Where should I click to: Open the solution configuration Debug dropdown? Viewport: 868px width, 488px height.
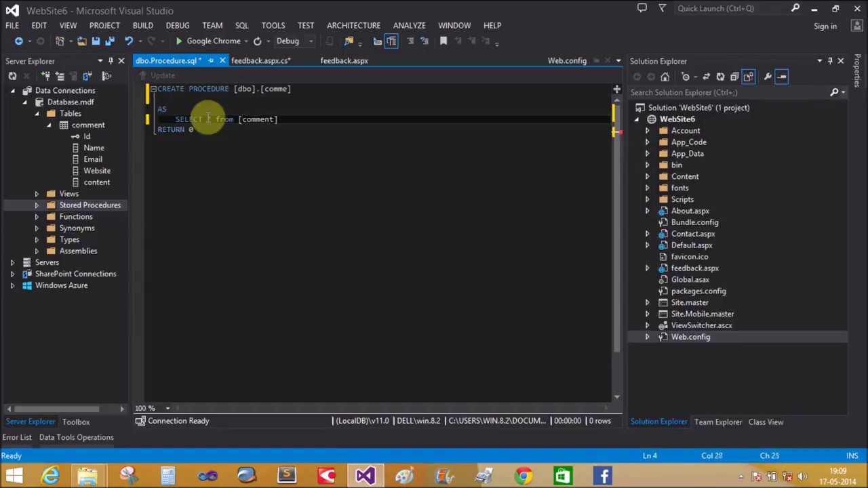pyautogui.click(x=311, y=41)
